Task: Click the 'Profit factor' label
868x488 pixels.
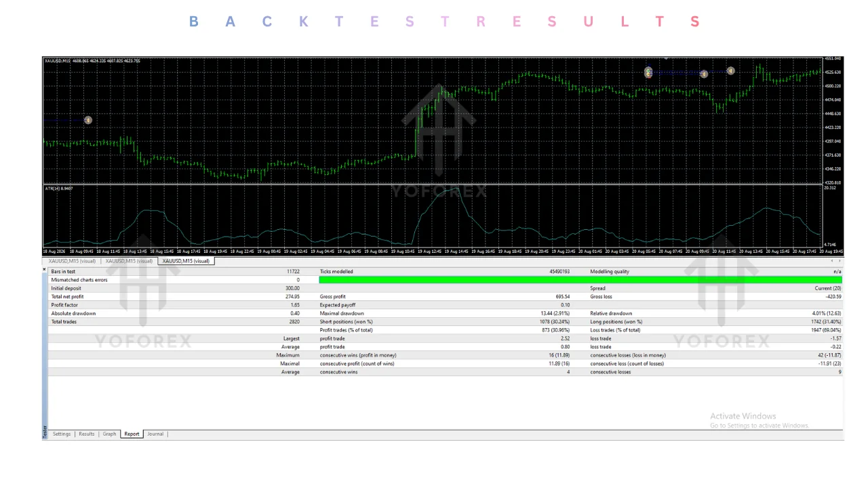Action: [x=64, y=305]
